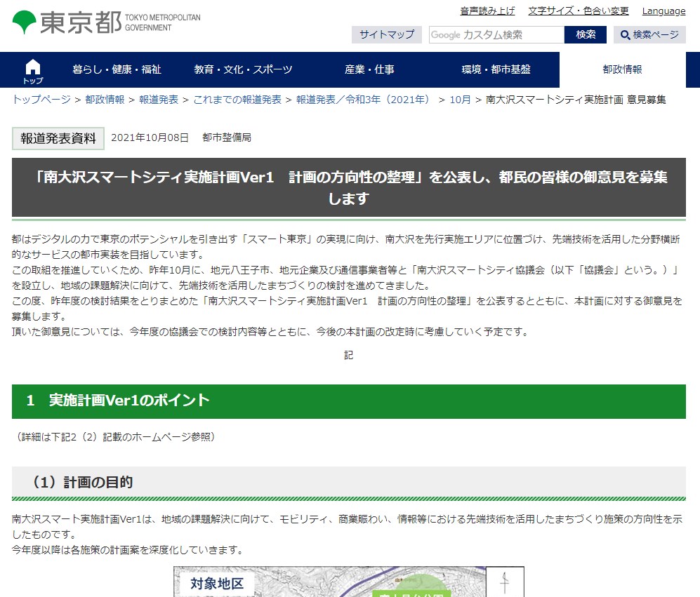Screen dimensions: 700x597
Task: Click 報道発表／令和3年（2021年） breadcrumb
Action: [x=363, y=100]
